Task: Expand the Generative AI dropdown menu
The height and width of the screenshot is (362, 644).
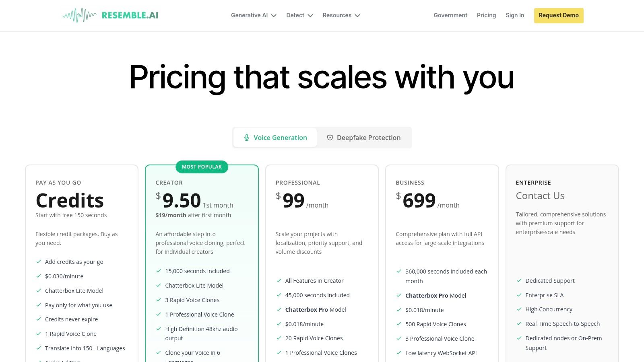Action: point(254,15)
